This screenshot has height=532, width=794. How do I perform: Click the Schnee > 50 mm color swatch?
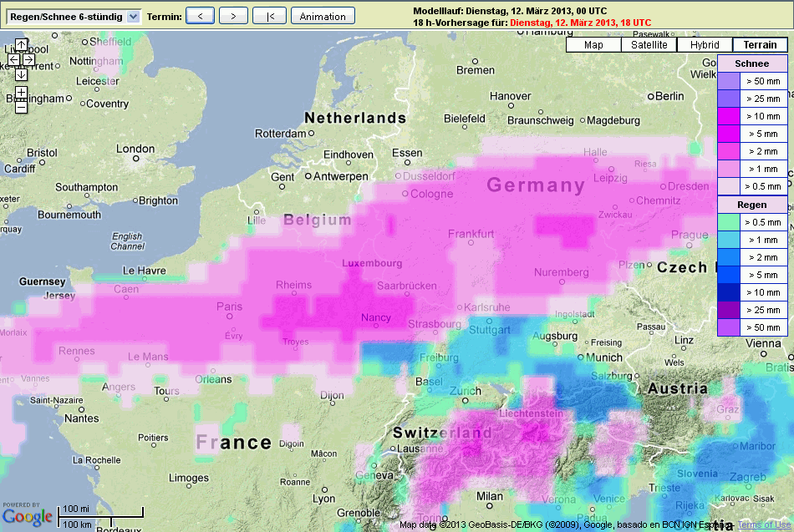pyautogui.click(x=729, y=81)
